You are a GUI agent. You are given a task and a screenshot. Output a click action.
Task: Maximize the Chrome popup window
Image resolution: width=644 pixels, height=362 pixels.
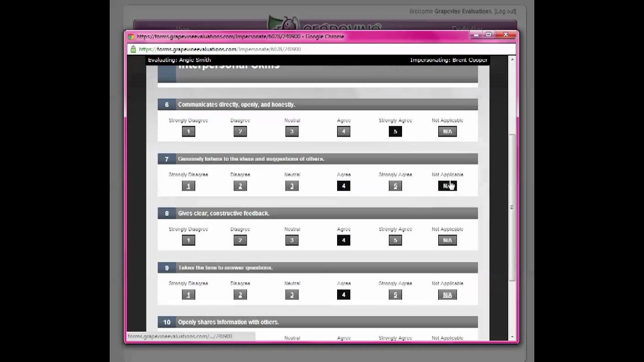click(x=488, y=35)
